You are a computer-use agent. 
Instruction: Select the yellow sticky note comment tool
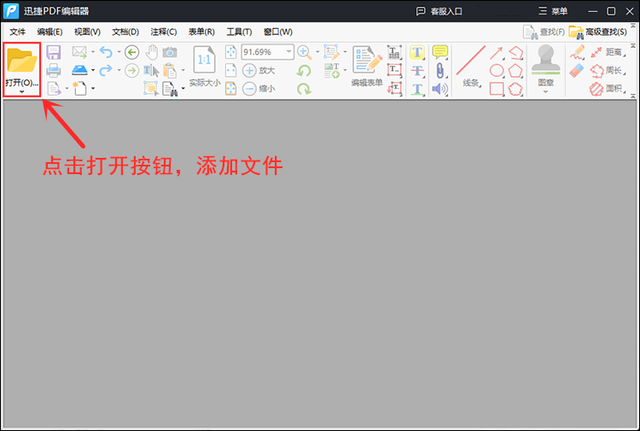pyautogui.click(x=440, y=52)
